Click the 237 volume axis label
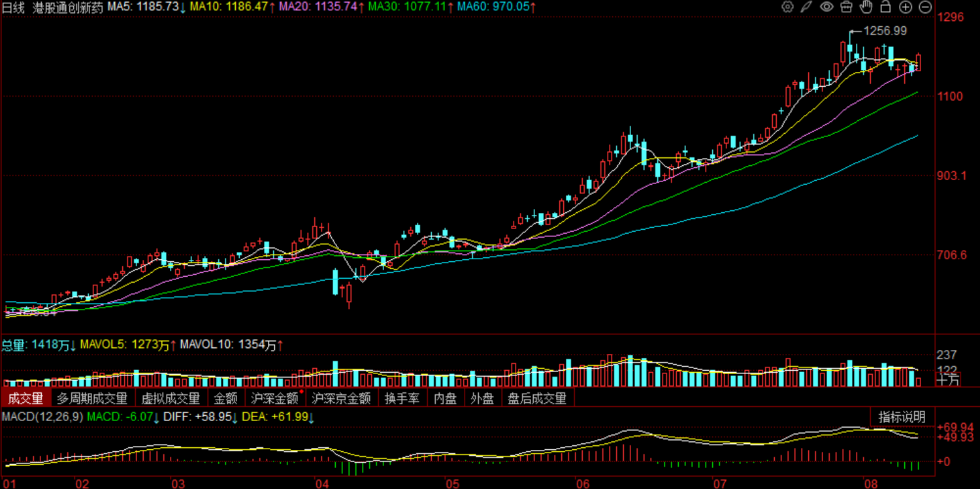This screenshot has width=980, height=489. [x=947, y=355]
